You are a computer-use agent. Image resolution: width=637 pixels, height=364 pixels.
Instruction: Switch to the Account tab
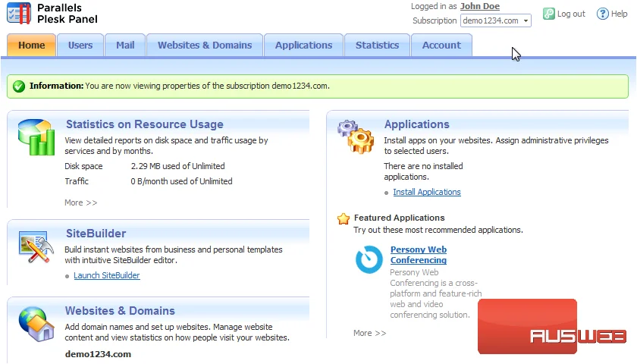(441, 45)
